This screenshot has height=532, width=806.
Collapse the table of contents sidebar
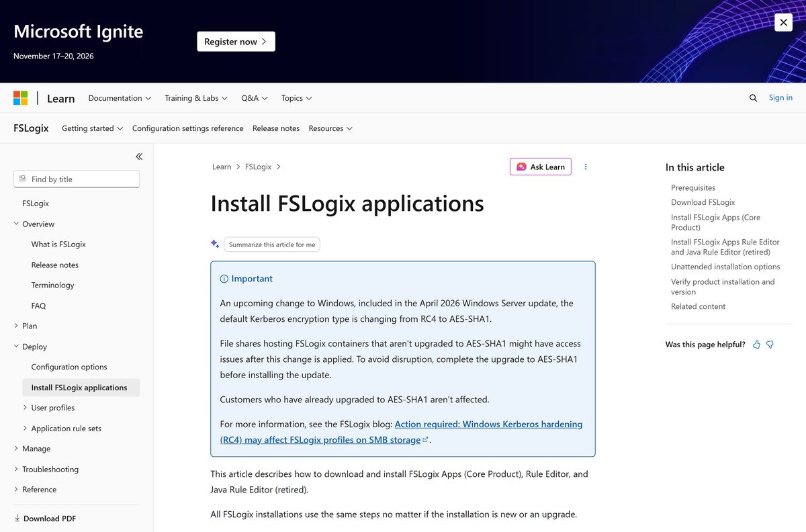click(x=139, y=157)
